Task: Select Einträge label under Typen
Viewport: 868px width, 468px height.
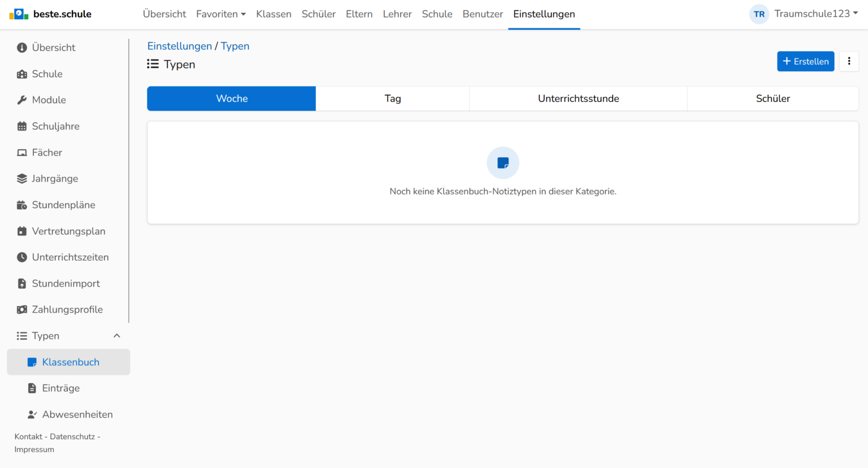Action: [61, 388]
